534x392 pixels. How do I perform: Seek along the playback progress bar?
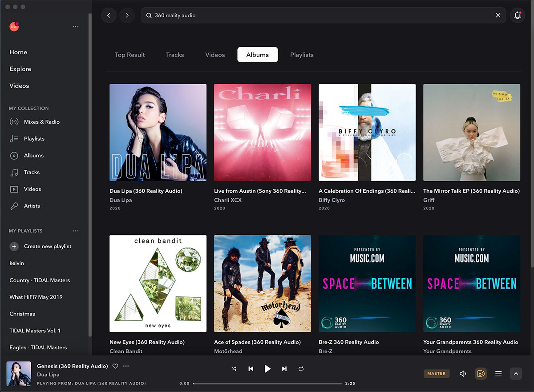[x=267, y=384]
